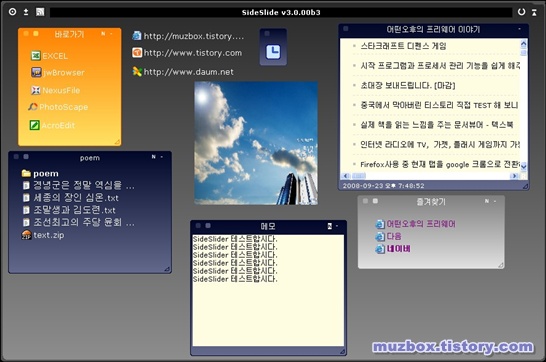
Task: Collapse the poem container with its dash button
Action: (162, 157)
